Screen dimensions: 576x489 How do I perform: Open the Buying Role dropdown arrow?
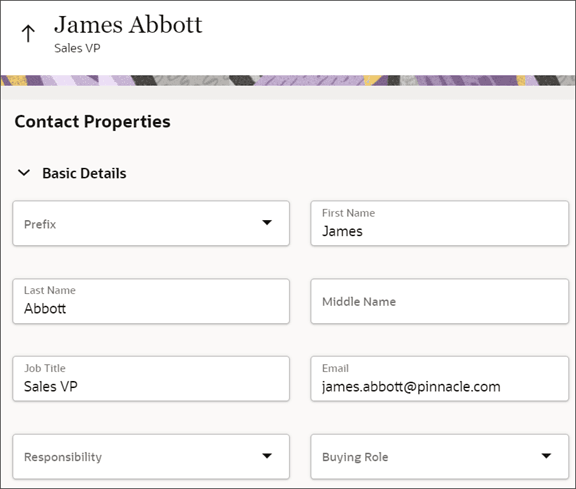[x=546, y=456]
